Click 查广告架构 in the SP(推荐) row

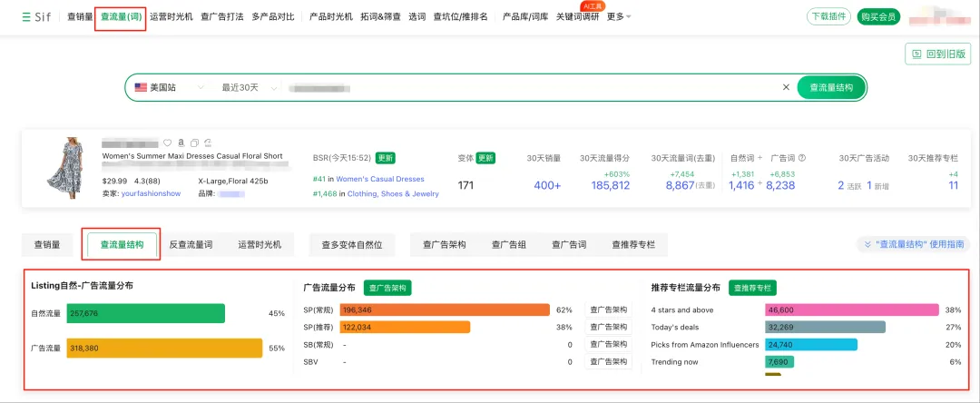coord(608,327)
